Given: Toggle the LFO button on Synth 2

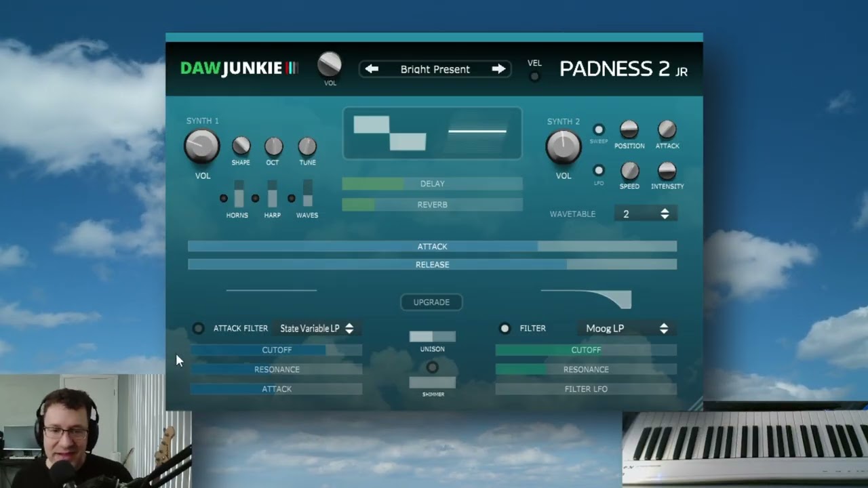Looking at the screenshot, I should [x=598, y=170].
